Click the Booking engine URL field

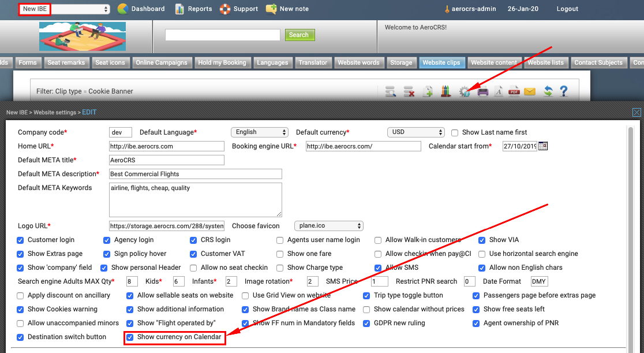[364, 146]
